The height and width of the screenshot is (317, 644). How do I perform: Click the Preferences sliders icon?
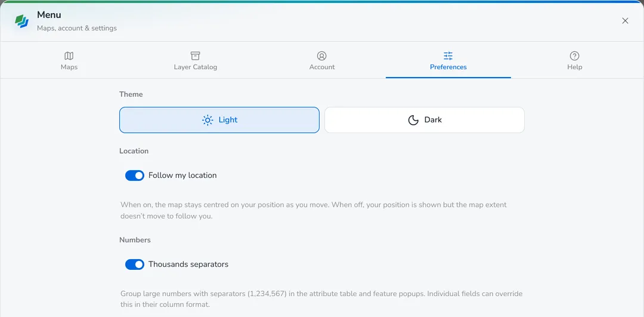448,56
